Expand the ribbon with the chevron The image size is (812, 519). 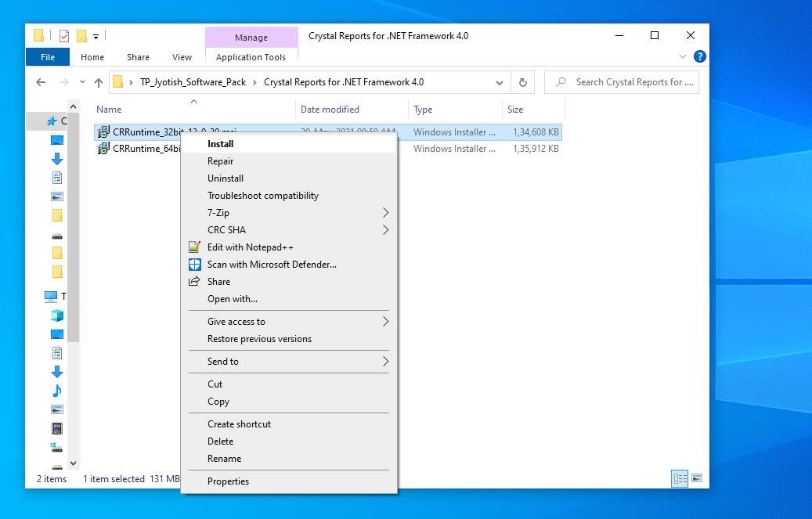684,57
